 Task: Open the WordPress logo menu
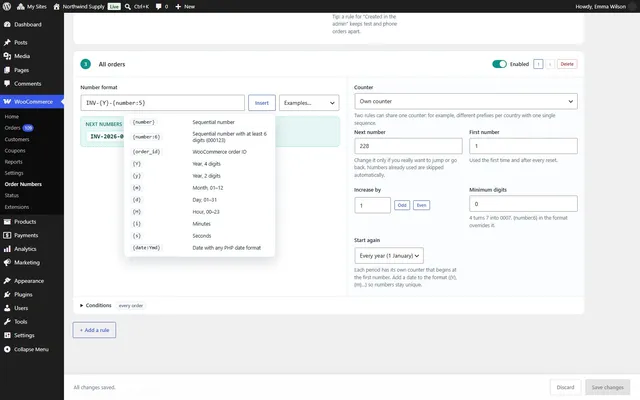[x=7, y=7]
